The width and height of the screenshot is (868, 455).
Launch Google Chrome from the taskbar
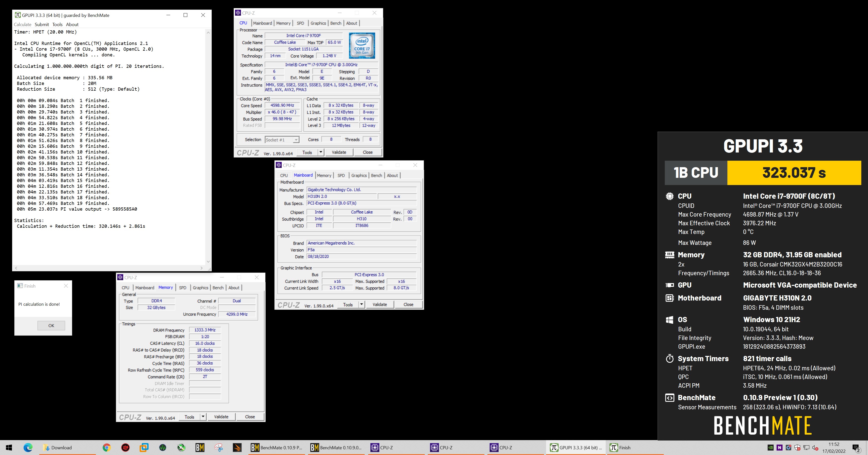pos(107,448)
